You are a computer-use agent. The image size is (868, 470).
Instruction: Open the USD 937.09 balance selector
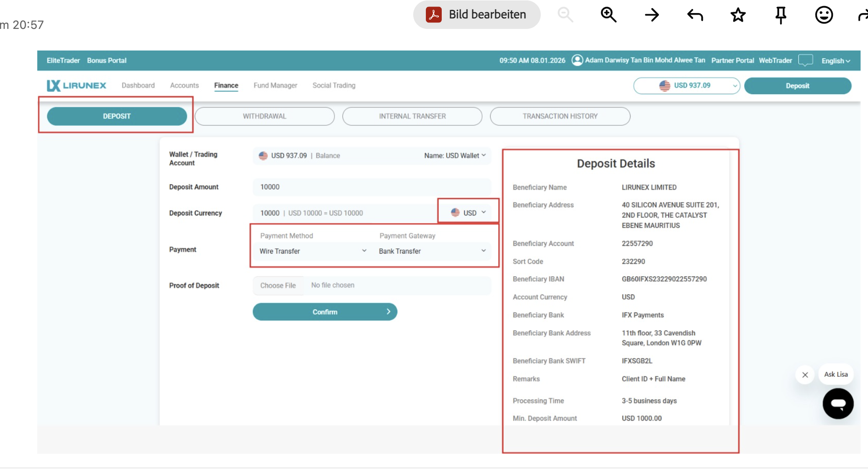pyautogui.click(x=686, y=86)
